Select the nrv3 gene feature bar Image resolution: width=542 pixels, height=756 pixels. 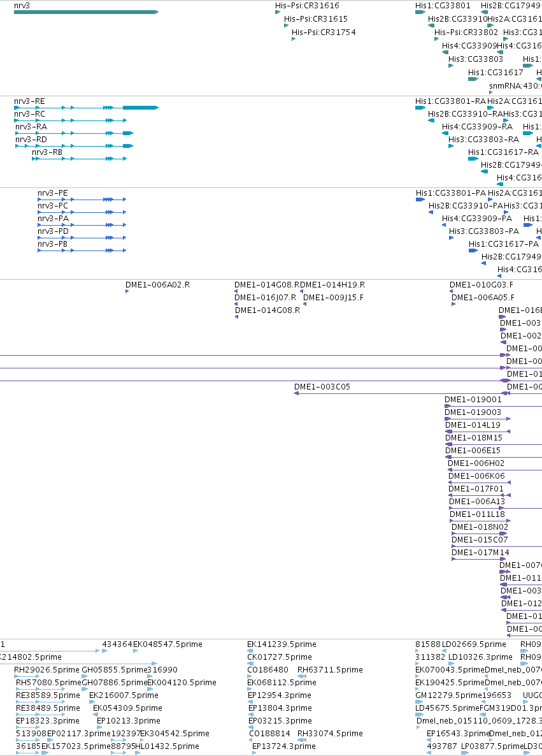[86, 12]
